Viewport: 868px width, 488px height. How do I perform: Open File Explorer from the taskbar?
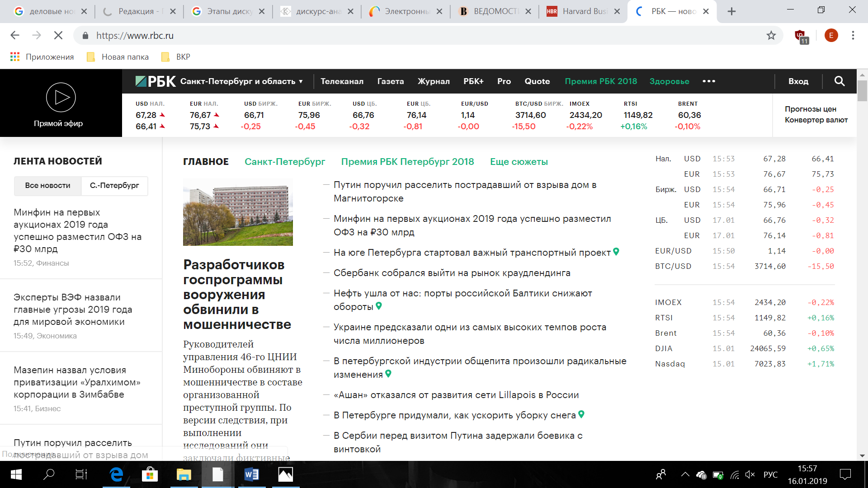184,474
